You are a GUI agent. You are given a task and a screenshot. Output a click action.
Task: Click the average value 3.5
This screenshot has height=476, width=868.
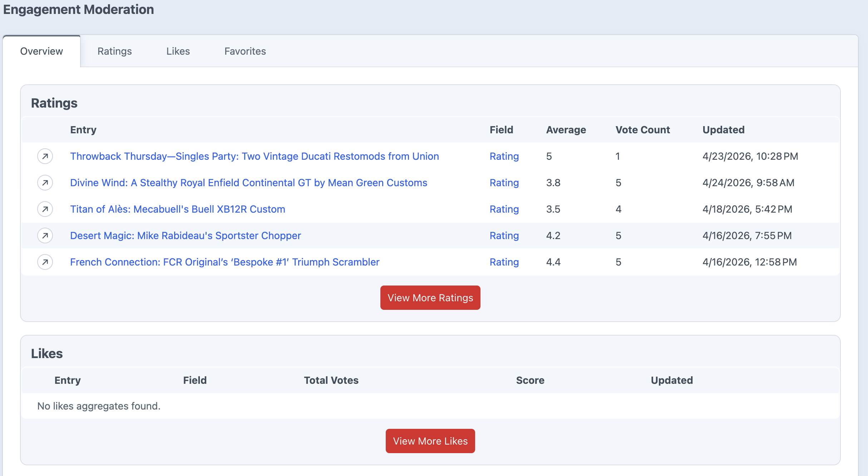pyautogui.click(x=553, y=209)
